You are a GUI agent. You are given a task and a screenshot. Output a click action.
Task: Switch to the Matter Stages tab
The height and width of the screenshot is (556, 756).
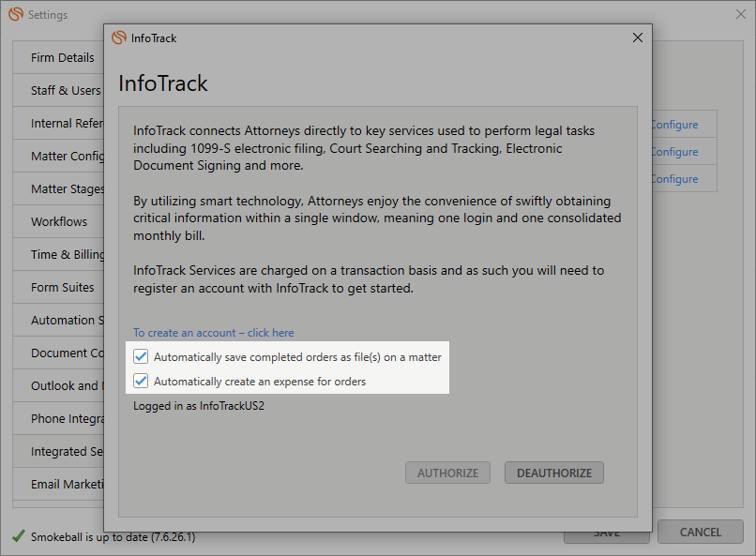[68, 189]
